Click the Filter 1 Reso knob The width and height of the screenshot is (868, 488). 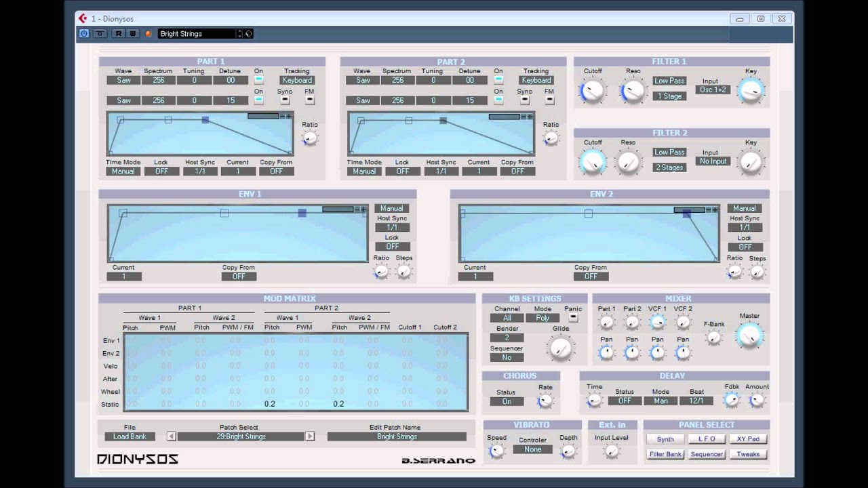633,90
